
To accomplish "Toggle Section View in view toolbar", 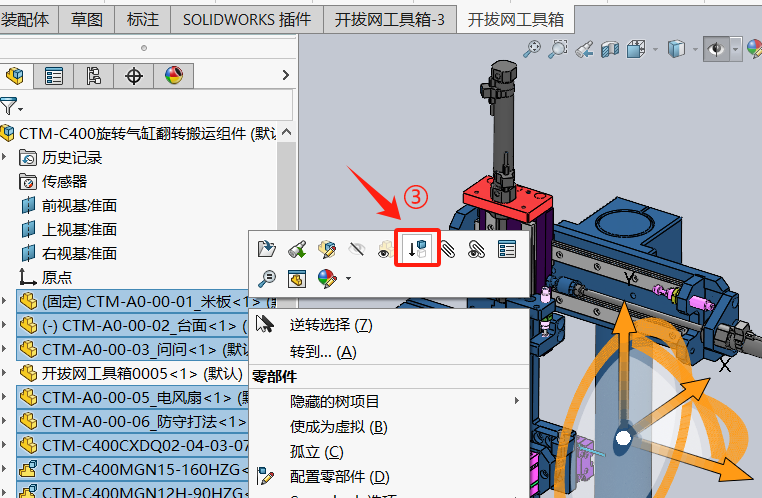I will pos(610,49).
